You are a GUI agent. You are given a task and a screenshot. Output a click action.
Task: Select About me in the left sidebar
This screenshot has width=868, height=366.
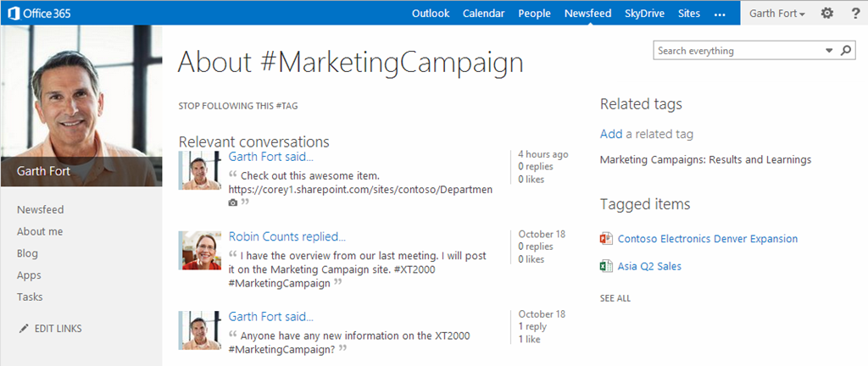tap(40, 231)
